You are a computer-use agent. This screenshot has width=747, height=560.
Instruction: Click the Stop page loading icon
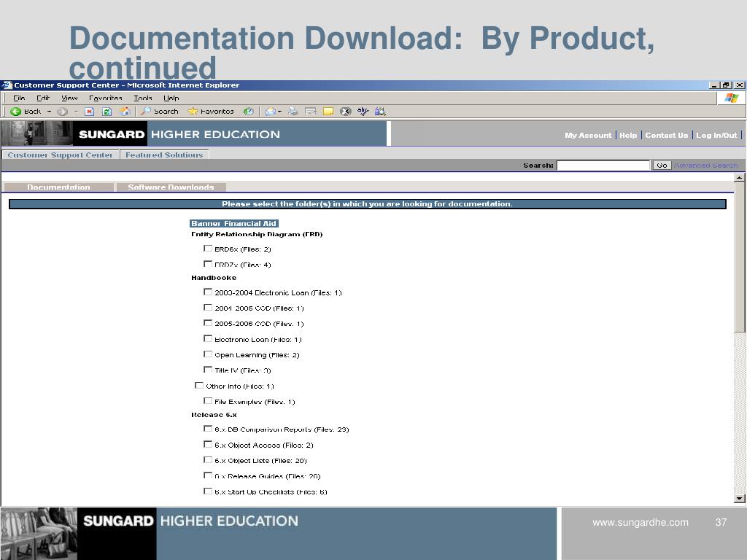click(x=89, y=112)
